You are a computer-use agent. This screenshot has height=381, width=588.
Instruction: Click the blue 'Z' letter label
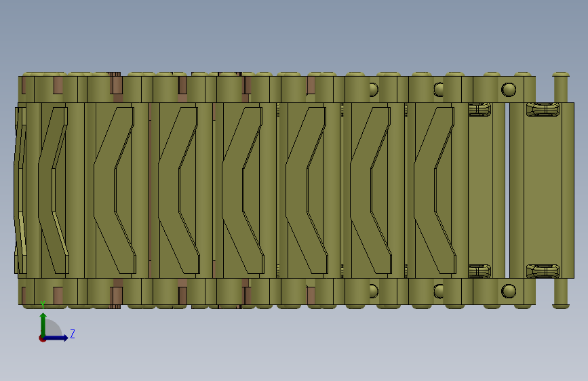73,334
